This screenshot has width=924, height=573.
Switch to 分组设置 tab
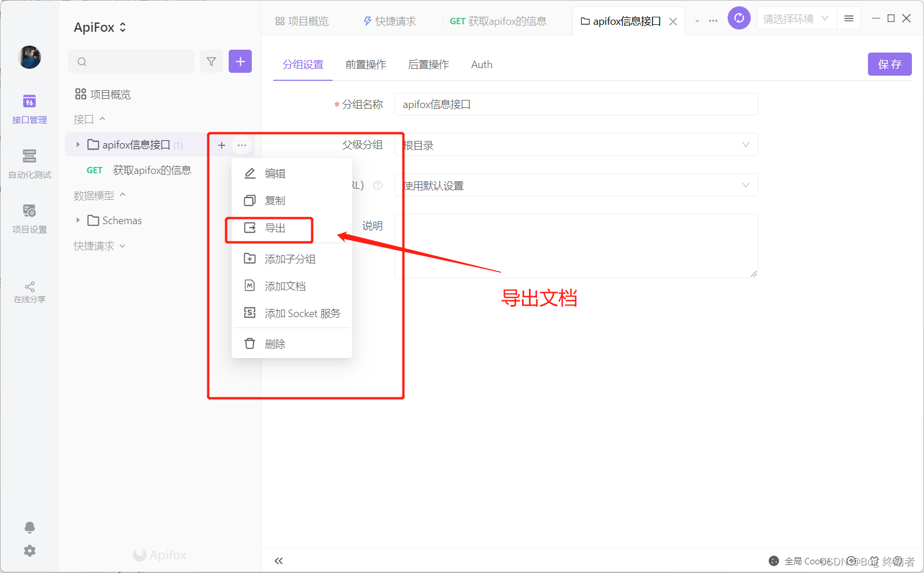point(303,65)
